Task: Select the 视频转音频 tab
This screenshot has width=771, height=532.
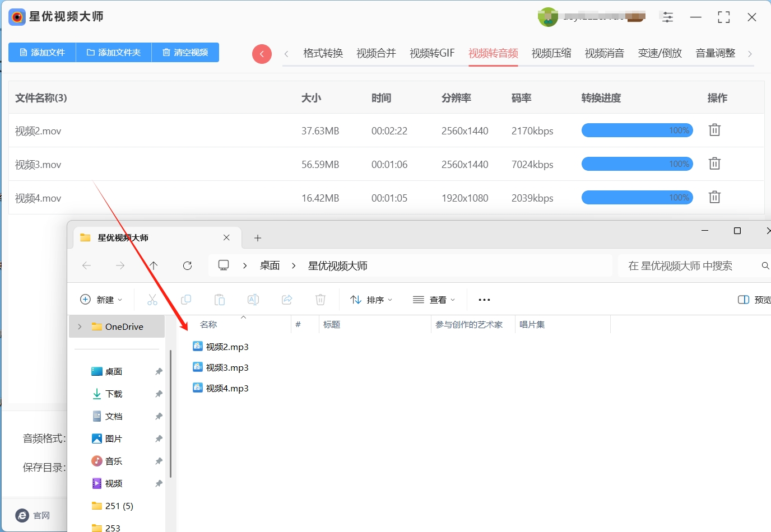Action: (493, 53)
